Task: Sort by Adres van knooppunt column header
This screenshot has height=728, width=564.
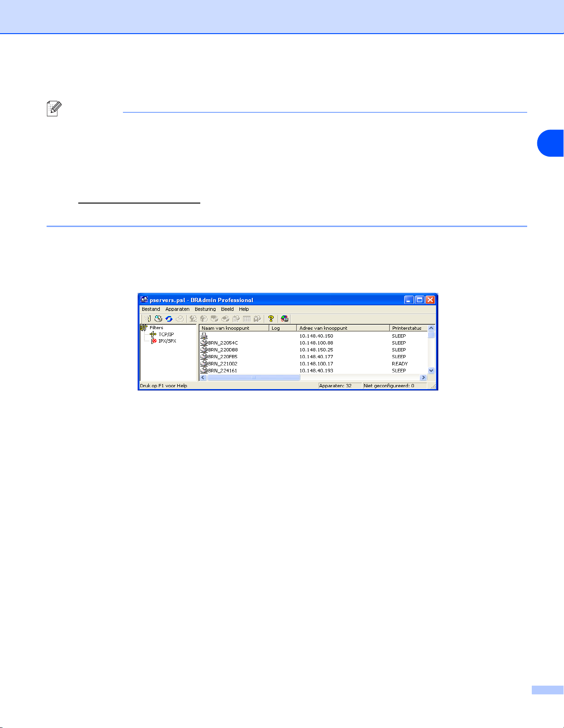Action: click(343, 328)
